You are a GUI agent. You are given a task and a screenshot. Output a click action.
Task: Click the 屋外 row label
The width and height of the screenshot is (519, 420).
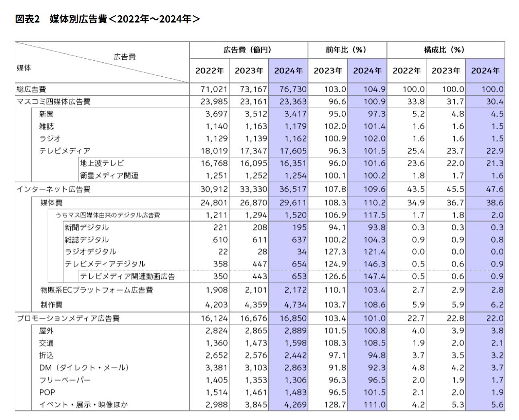pos(46,331)
